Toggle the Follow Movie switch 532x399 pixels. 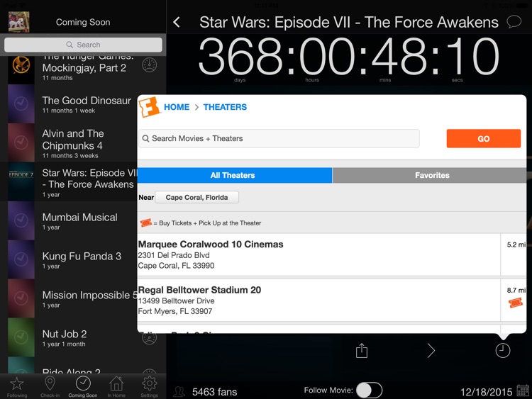(370, 390)
